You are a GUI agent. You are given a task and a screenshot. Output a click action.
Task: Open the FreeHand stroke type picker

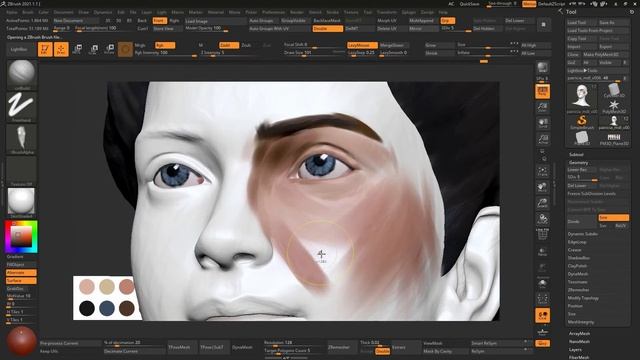21,107
